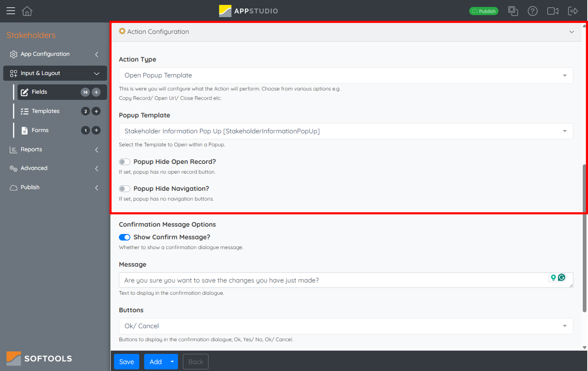This screenshot has height=371, width=588.
Task: Click the Add button
Action: (156, 361)
